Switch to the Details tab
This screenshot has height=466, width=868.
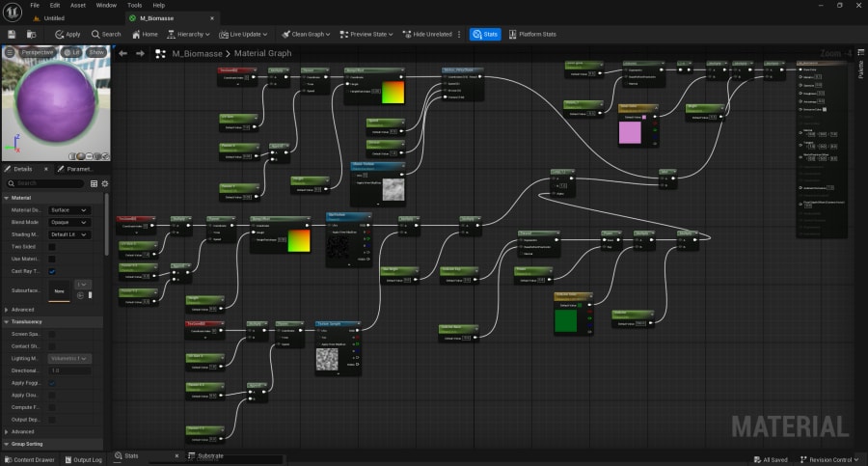coord(22,169)
